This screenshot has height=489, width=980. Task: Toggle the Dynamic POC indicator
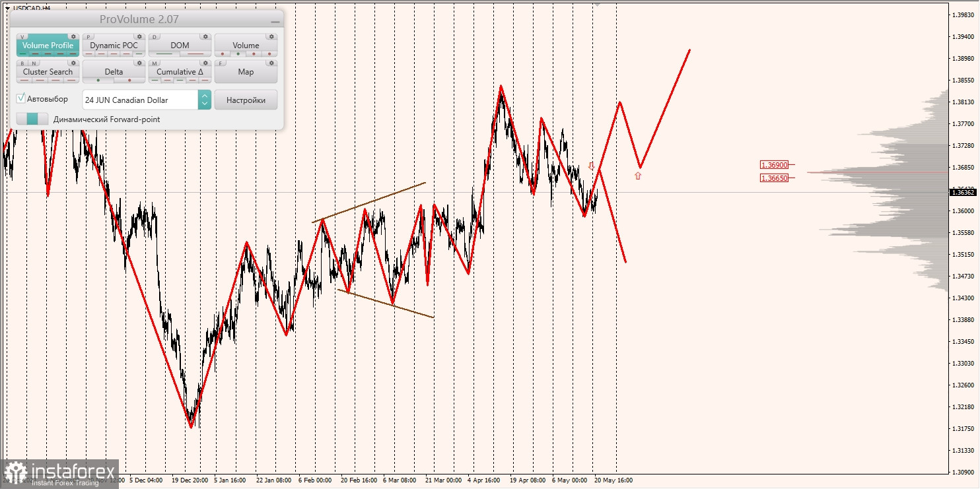pos(114,46)
